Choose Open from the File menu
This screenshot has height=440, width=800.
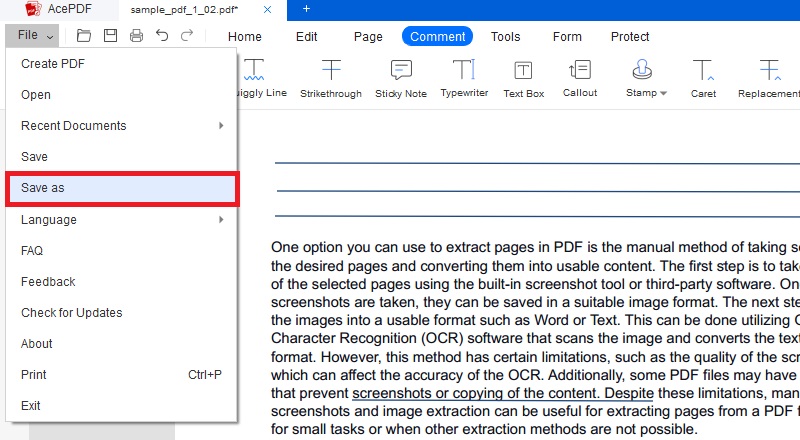click(121, 95)
